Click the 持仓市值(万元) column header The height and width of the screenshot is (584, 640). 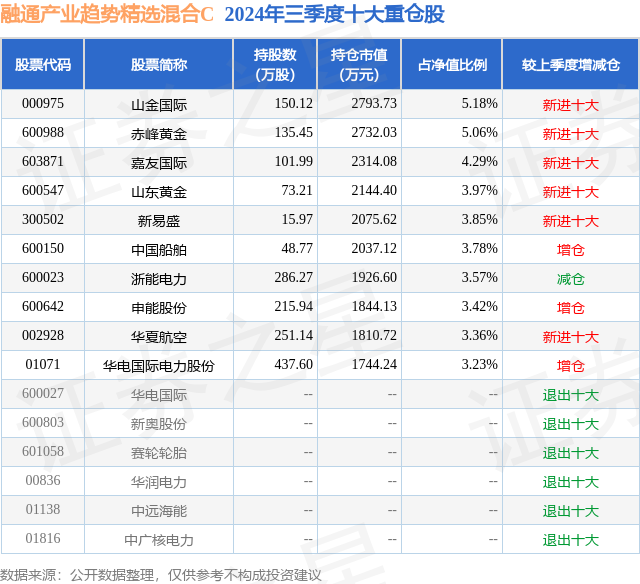[x=359, y=64]
